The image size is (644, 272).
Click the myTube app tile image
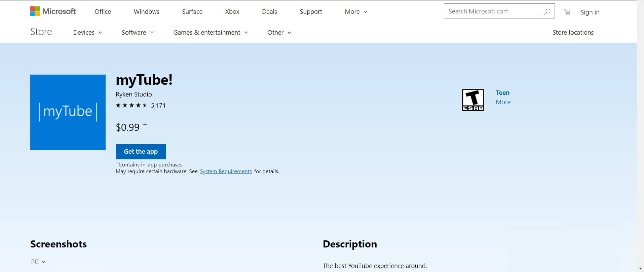[68, 112]
